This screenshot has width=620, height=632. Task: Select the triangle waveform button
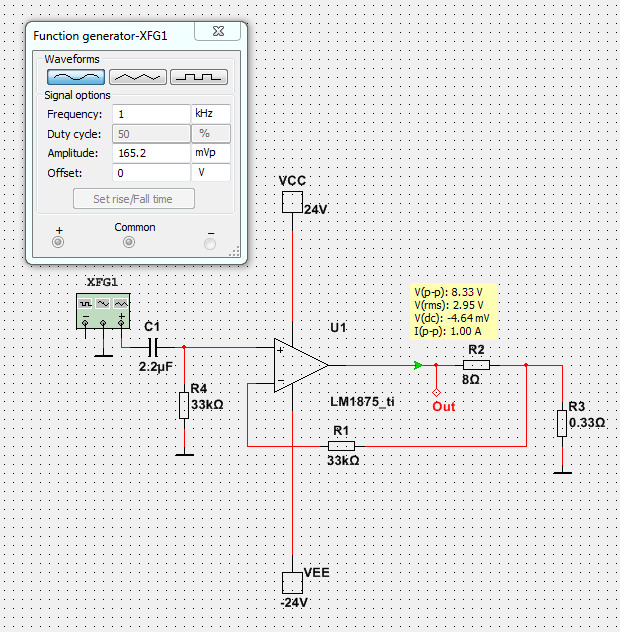(137, 77)
